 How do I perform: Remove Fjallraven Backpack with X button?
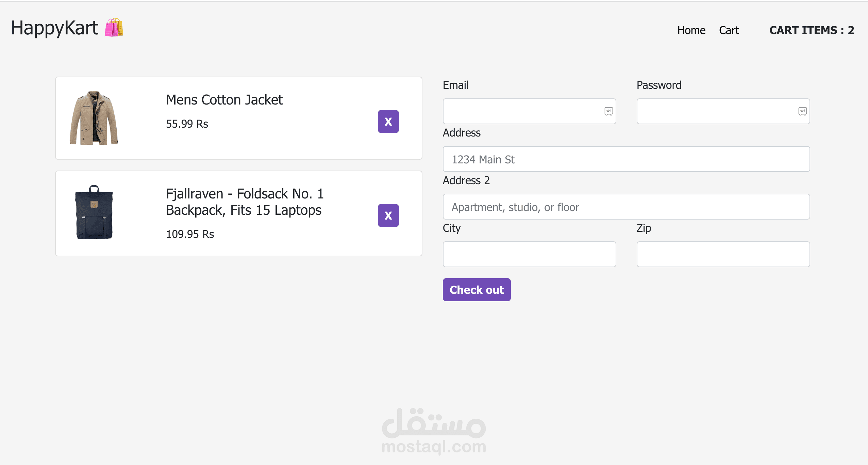(388, 215)
